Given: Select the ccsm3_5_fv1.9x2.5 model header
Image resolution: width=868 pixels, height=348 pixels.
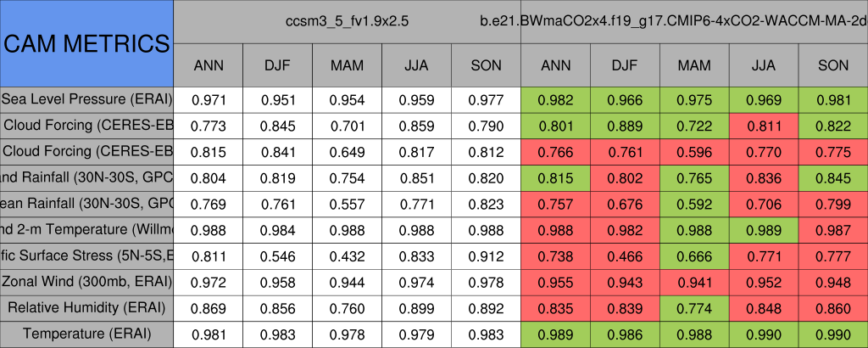Looking at the screenshot, I should point(348,22).
